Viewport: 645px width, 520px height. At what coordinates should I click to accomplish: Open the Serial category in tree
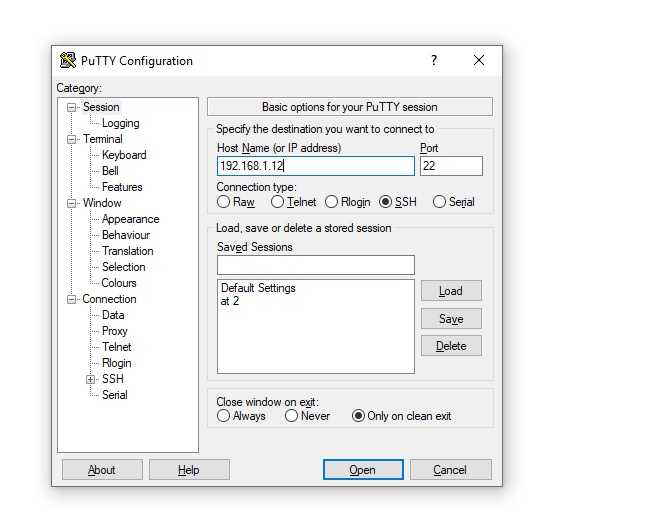[x=115, y=395]
